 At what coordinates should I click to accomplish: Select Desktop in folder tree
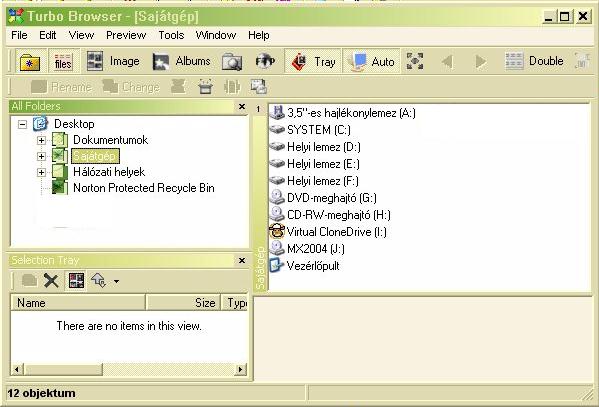coord(74,124)
